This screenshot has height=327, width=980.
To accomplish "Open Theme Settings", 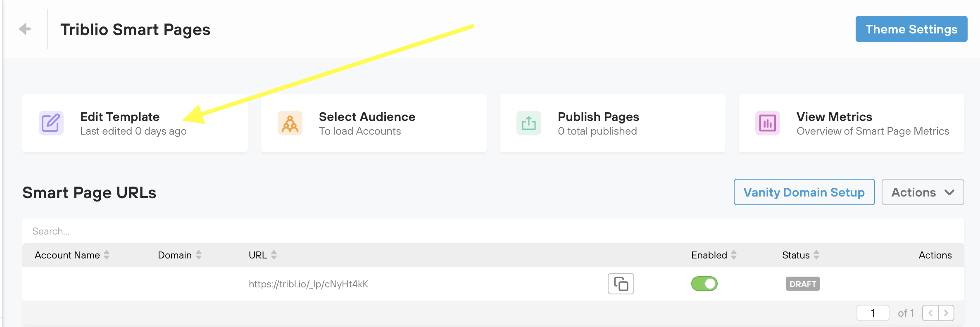I will [x=911, y=29].
